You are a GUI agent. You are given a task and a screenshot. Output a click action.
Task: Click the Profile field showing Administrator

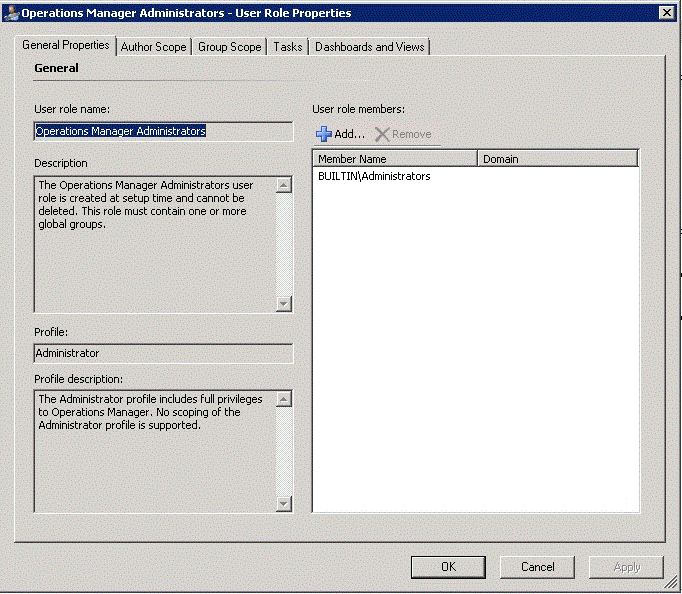[x=163, y=353]
